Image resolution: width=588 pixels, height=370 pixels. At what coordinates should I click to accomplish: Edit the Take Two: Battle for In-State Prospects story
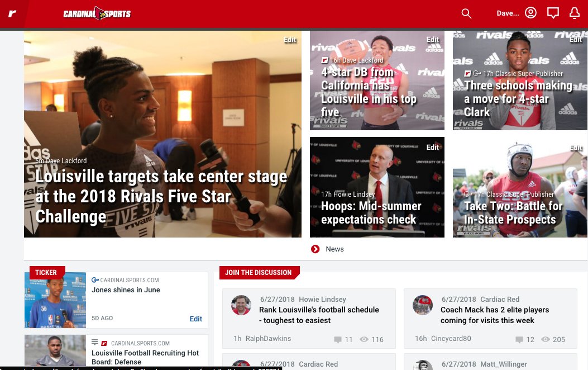click(x=576, y=148)
